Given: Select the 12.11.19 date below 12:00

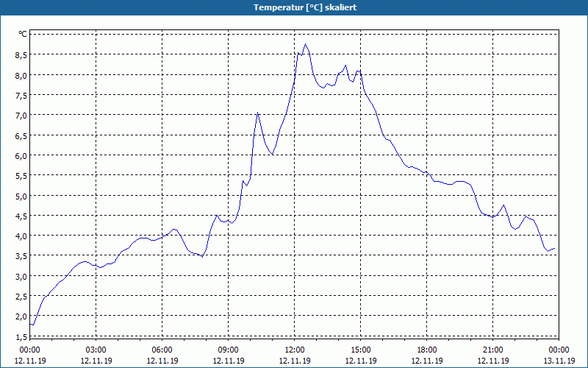Looking at the screenshot, I should (295, 361).
